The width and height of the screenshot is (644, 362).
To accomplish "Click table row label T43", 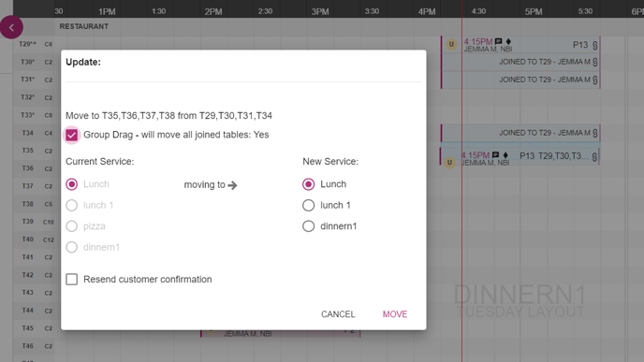I will 27,292.
